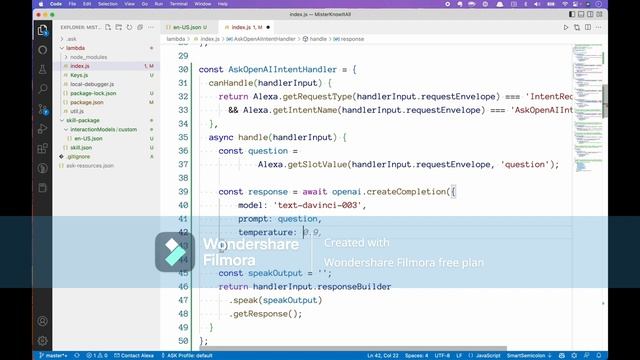The width and height of the screenshot is (640, 360).
Task: Click SmartSemicolon in status bar
Action: click(529, 356)
